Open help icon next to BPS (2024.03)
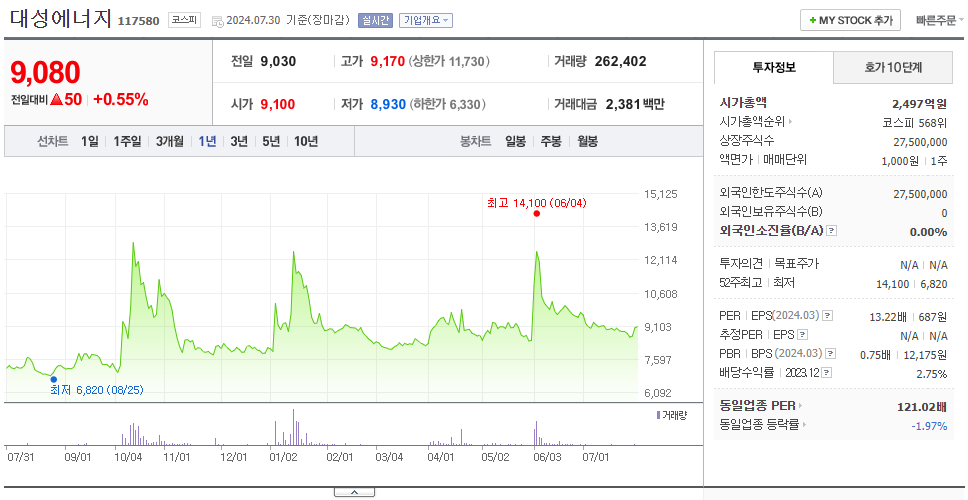 [831, 354]
